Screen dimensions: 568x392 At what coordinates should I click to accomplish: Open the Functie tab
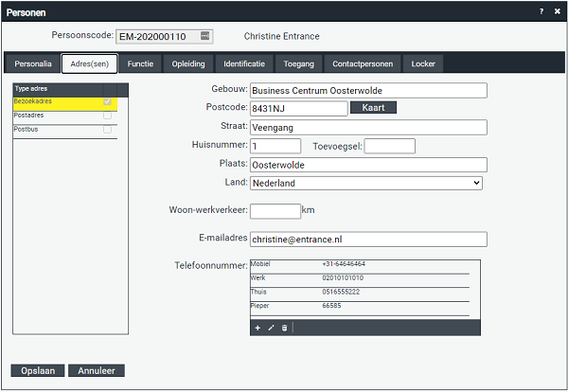coord(140,63)
